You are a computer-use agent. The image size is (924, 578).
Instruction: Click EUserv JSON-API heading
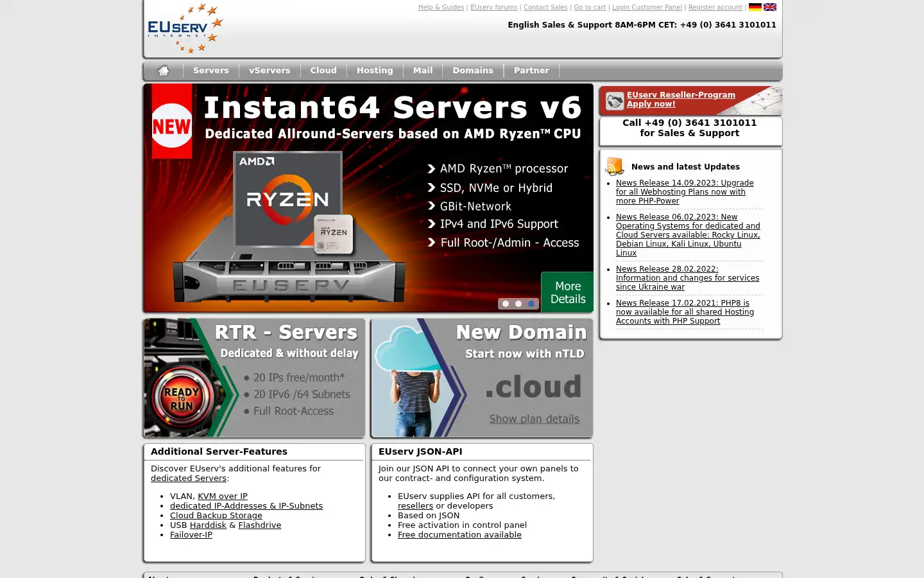(x=420, y=451)
